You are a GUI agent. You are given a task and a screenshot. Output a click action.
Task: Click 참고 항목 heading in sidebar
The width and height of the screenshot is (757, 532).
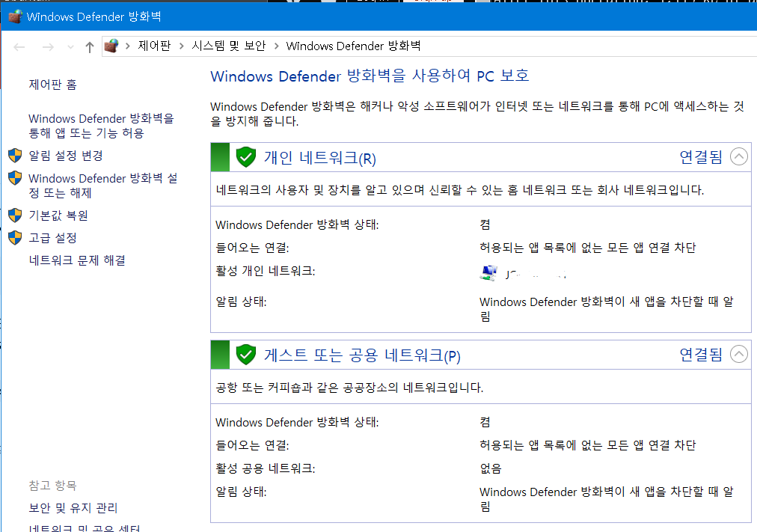click(x=52, y=485)
